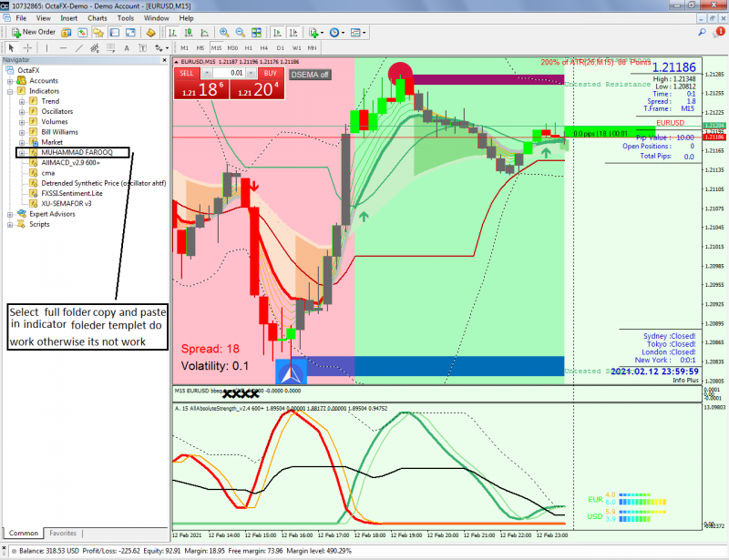Select the crosshair tool

click(27, 48)
